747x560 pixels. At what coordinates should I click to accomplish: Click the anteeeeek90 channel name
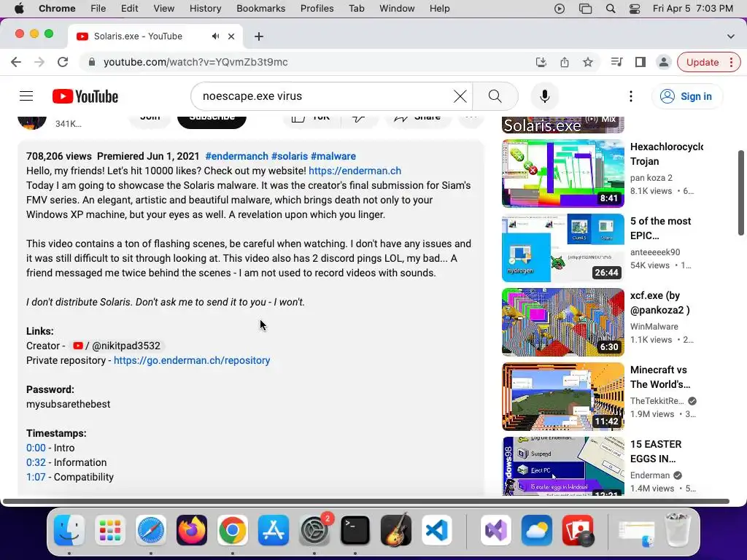coord(655,252)
